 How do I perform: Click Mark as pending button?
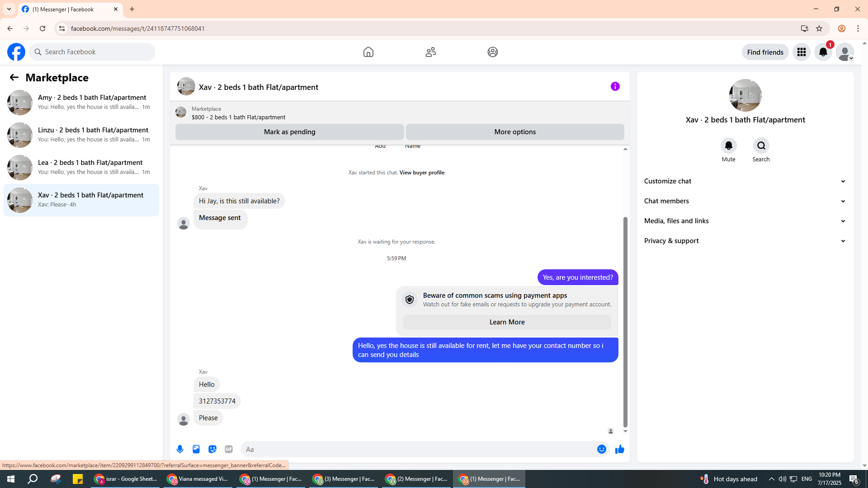point(290,132)
